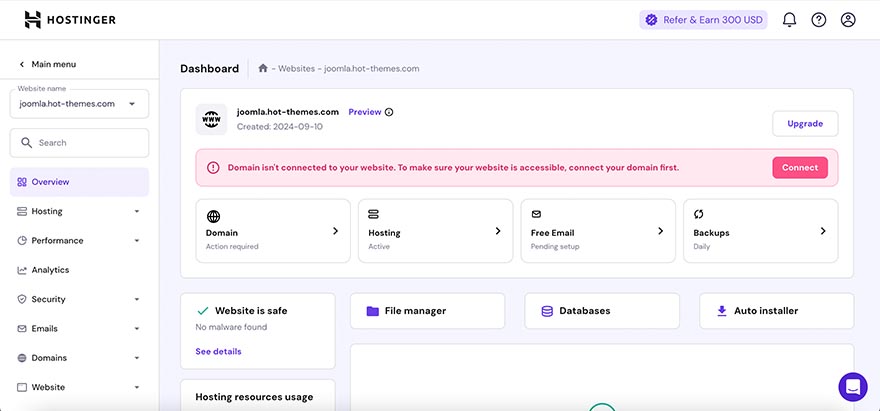Click the Website window icon in sidebar

(x=22, y=387)
